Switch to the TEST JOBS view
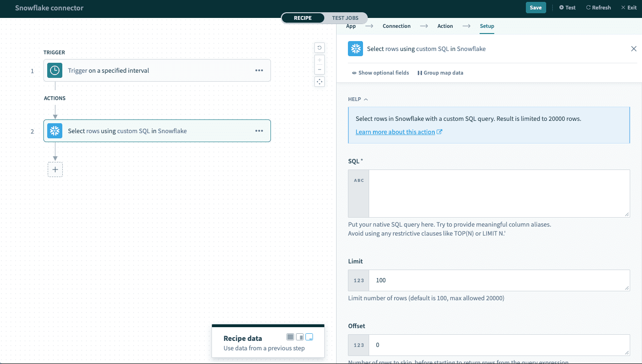 [x=345, y=18]
